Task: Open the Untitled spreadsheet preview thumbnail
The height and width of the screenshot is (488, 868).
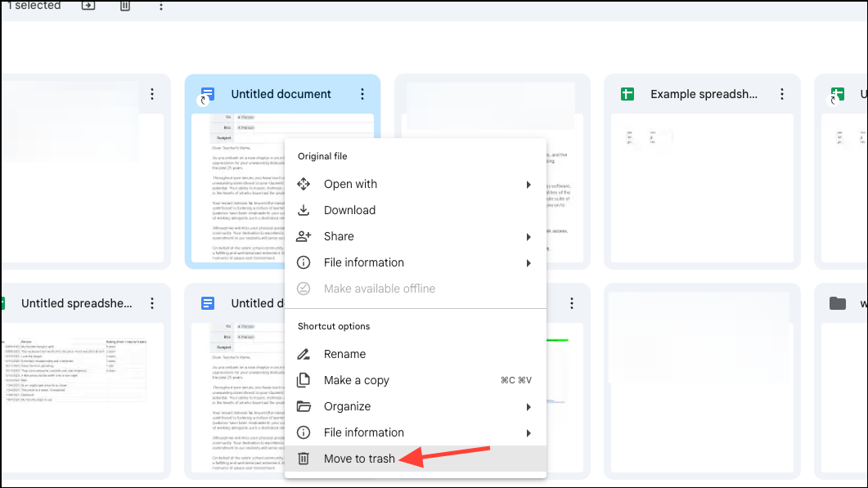Action: (81, 398)
